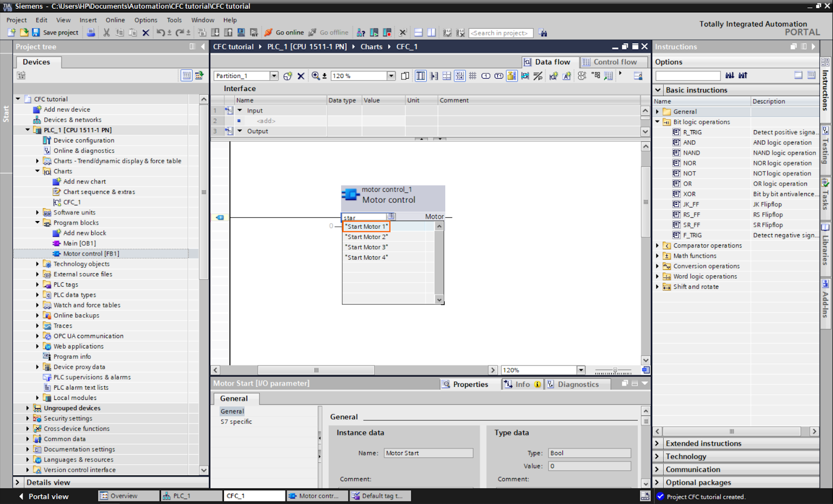
Task: Toggle project tree table view icon
Action: pyautogui.click(x=186, y=75)
